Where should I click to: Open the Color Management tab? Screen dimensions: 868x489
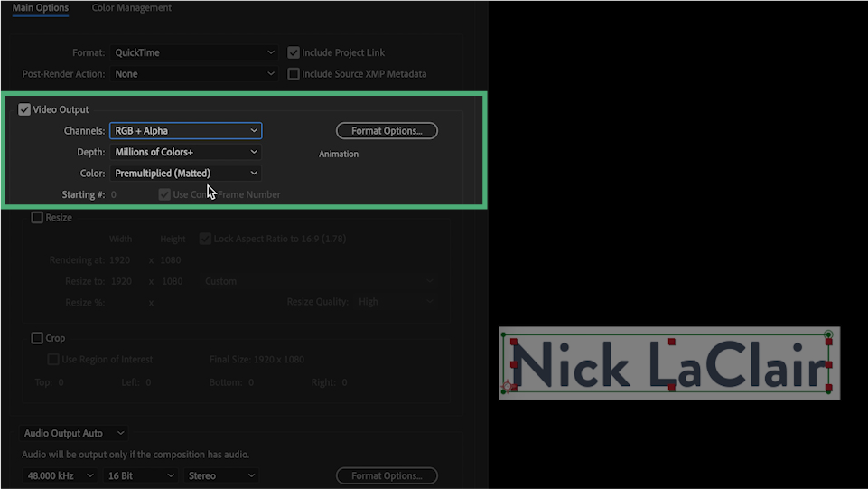tap(131, 8)
